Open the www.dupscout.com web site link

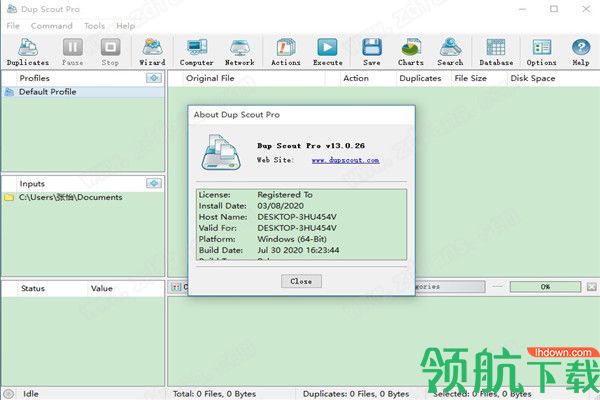pyautogui.click(x=346, y=160)
